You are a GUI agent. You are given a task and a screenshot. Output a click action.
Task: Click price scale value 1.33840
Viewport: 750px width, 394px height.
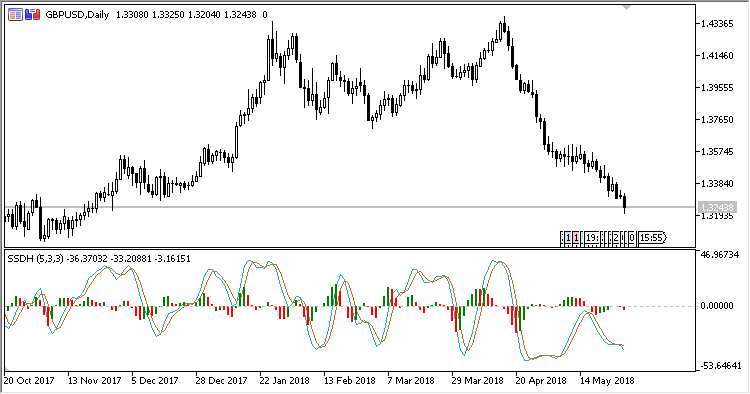click(717, 184)
